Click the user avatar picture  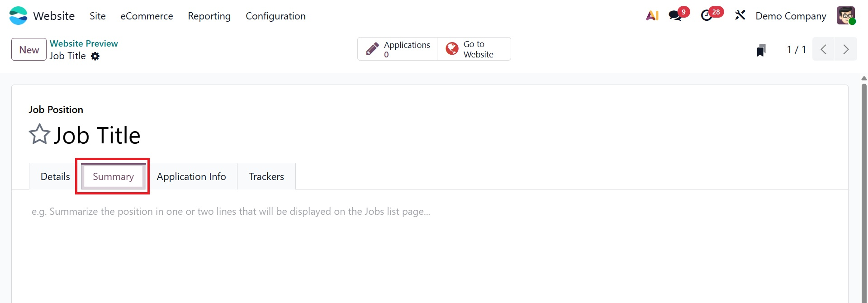pos(845,16)
